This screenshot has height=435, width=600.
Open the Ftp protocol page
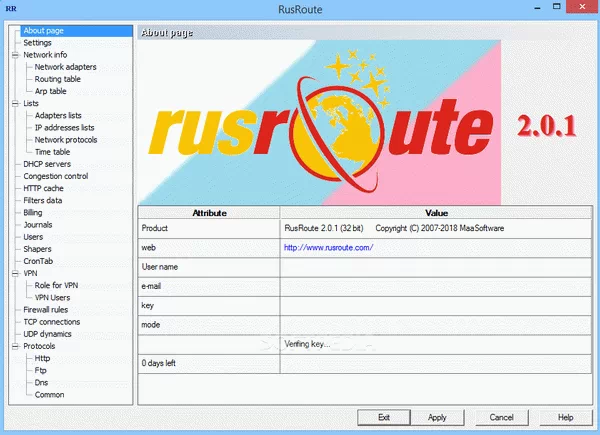[40, 371]
